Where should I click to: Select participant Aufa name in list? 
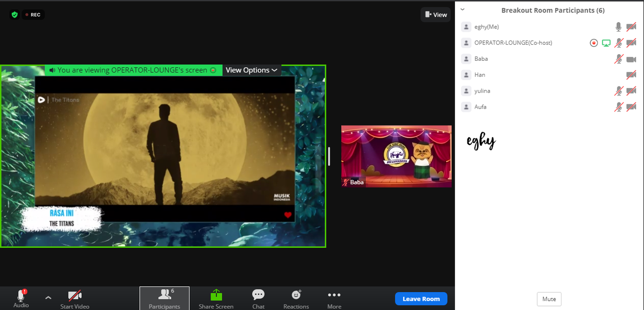[x=480, y=107]
